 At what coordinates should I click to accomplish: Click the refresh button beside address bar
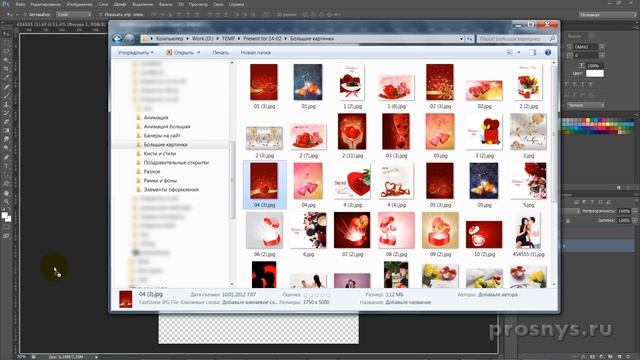click(470, 39)
